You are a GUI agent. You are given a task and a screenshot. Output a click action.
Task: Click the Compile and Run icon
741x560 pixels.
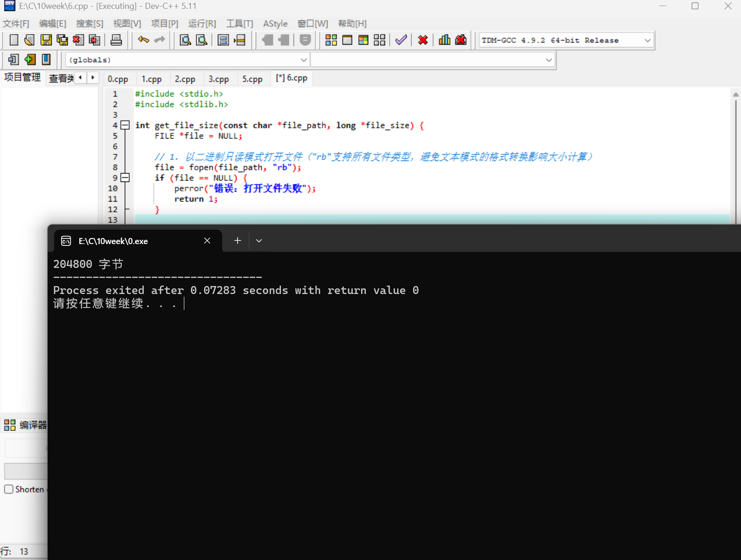[x=364, y=40]
